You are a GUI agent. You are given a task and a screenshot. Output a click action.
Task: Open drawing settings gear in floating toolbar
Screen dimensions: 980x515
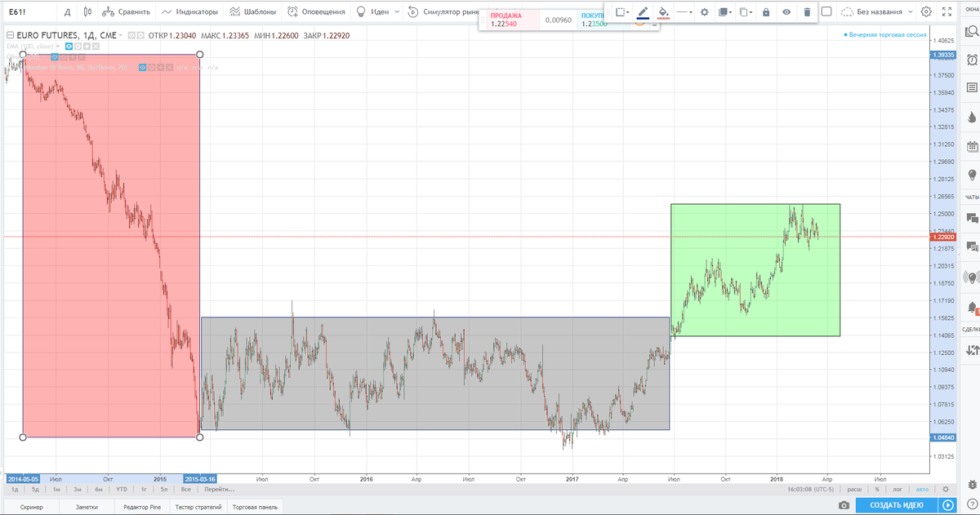click(704, 12)
